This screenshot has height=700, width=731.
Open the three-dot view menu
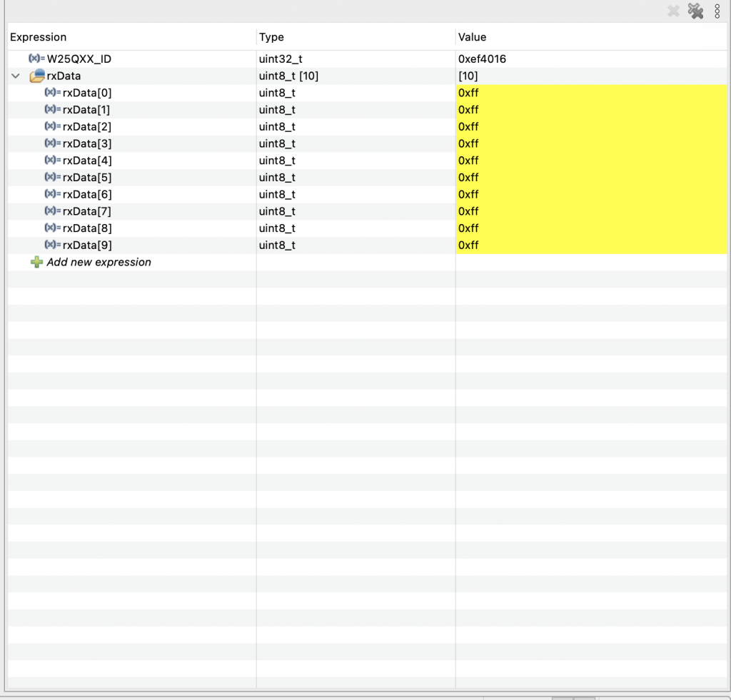coord(717,11)
